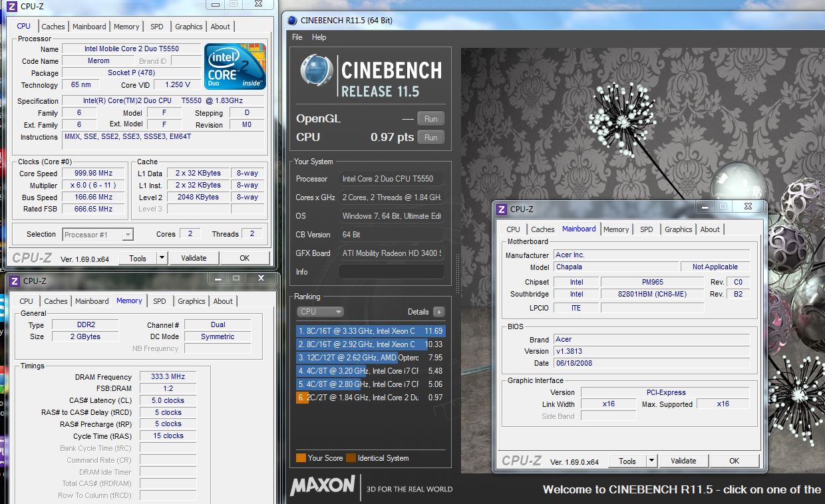The height and width of the screenshot is (504, 825).
Task: Click the CPU-Z title icon in the Mainboard window
Action: pyautogui.click(x=501, y=209)
